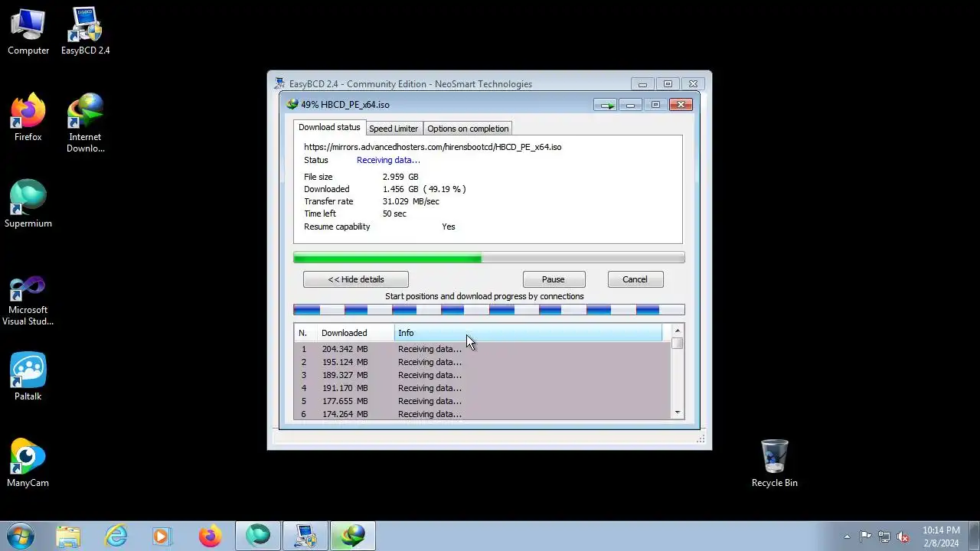Image resolution: width=980 pixels, height=551 pixels.
Task: Click the Time left value 50 sec
Action: [x=394, y=214]
